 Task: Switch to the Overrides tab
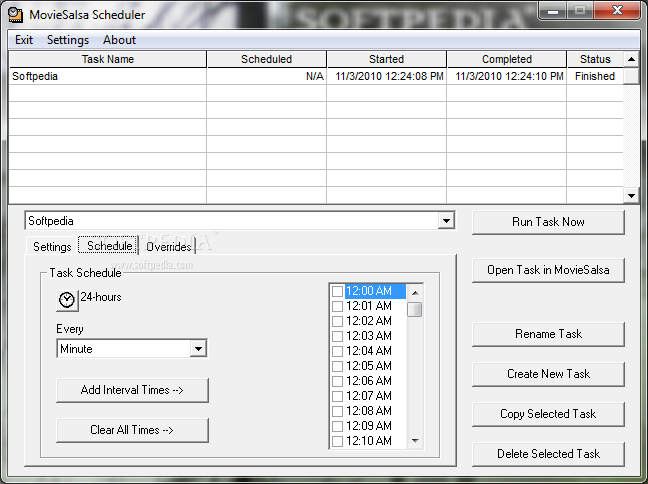click(x=169, y=247)
